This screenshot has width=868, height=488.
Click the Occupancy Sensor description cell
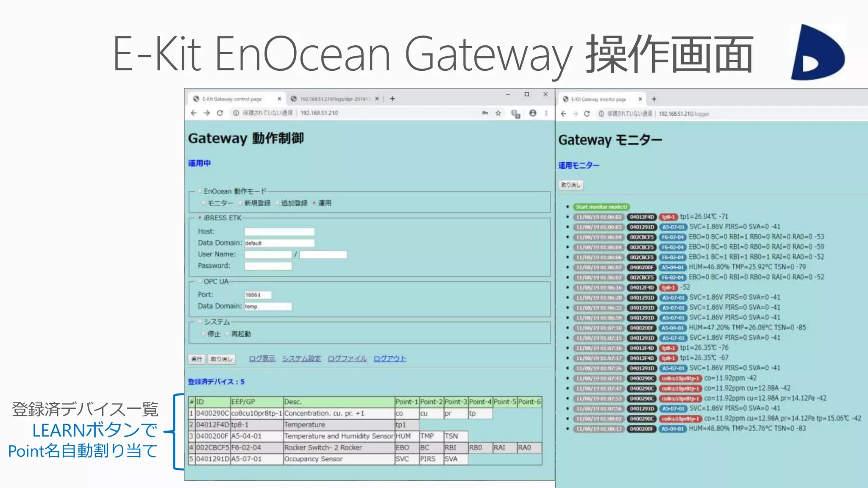pos(339,459)
